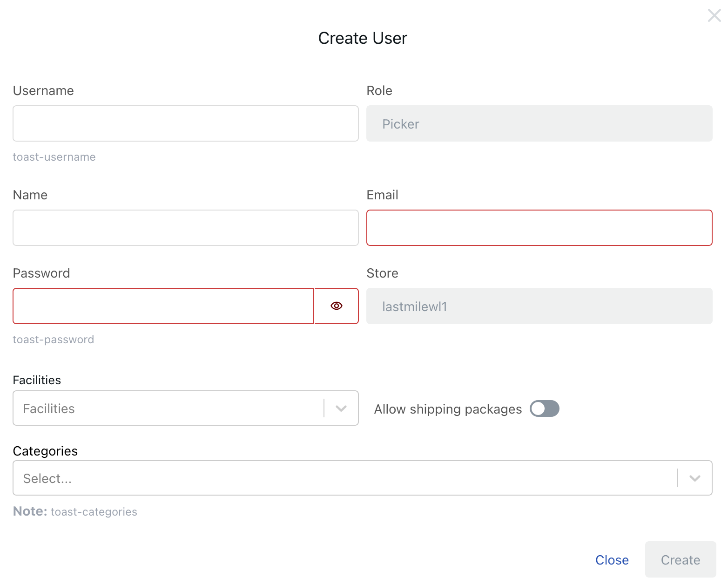The width and height of the screenshot is (728, 585).
Task: Click into the Name input box
Action: (x=185, y=228)
